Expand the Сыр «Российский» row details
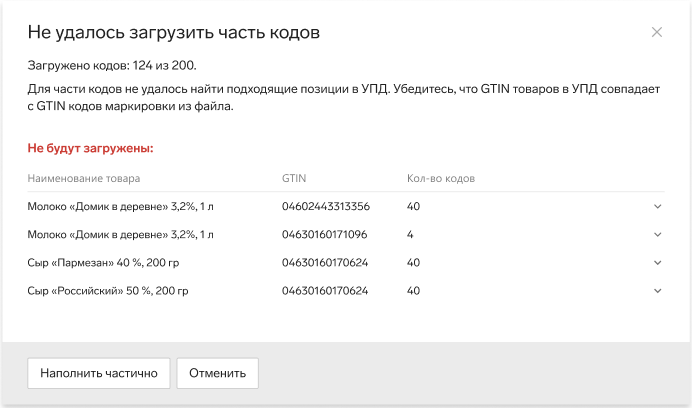Viewport: 692px width, 408px height. pos(658,291)
